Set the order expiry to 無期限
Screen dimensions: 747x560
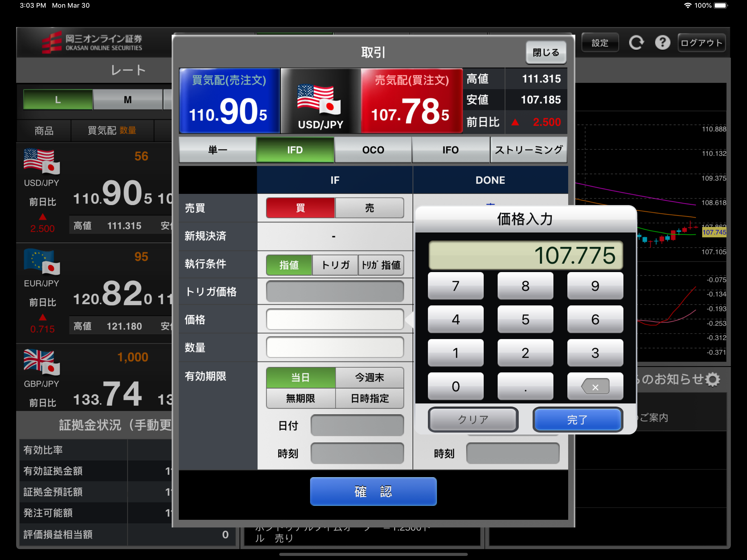tap(300, 399)
